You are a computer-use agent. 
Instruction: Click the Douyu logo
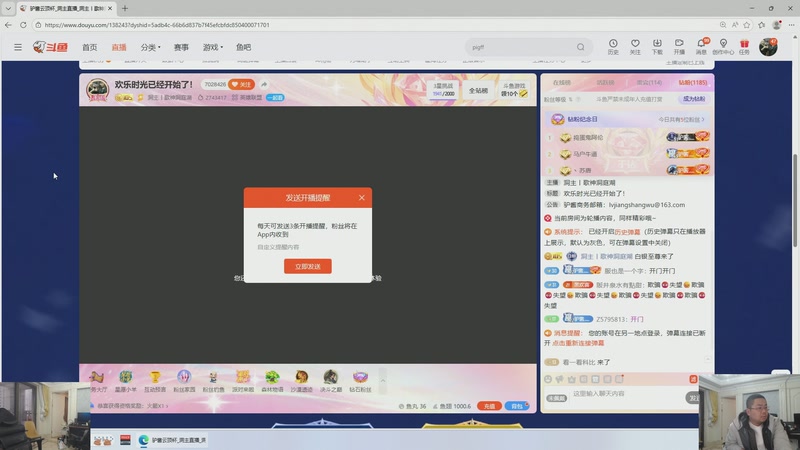click(x=50, y=47)
